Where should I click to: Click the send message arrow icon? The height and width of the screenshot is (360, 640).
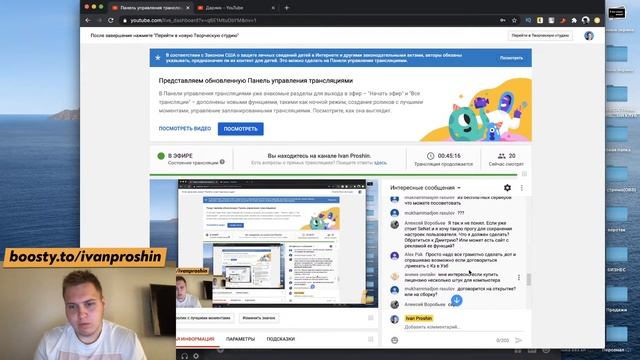(518, 340)
